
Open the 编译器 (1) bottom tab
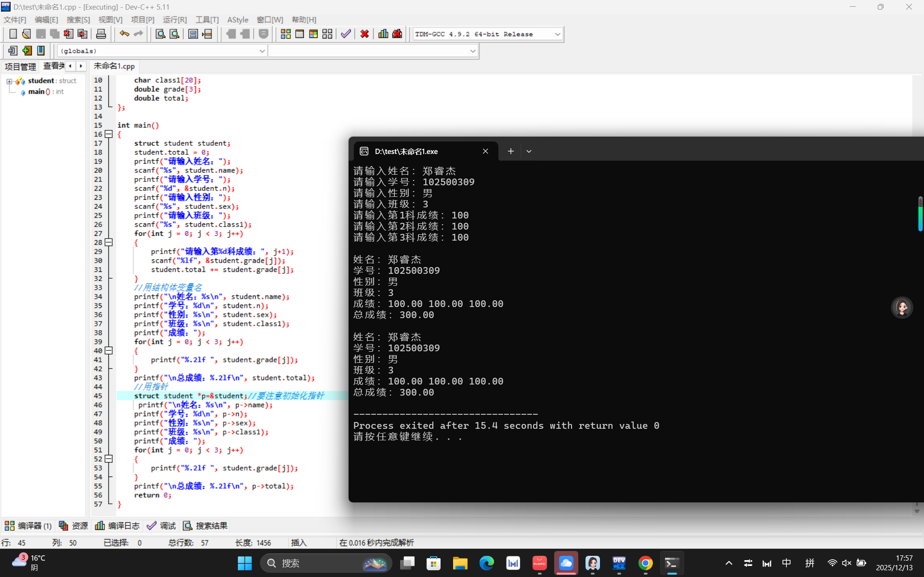click(28, 526)
